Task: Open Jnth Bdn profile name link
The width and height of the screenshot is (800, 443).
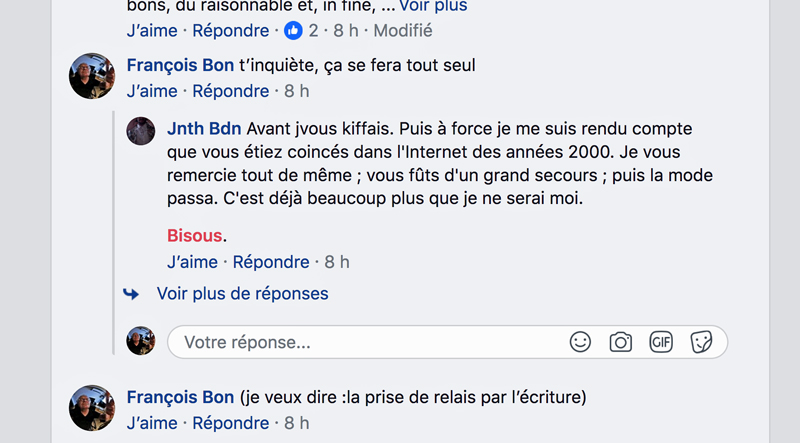Action: pyautogui.click(x=204, y=130)
